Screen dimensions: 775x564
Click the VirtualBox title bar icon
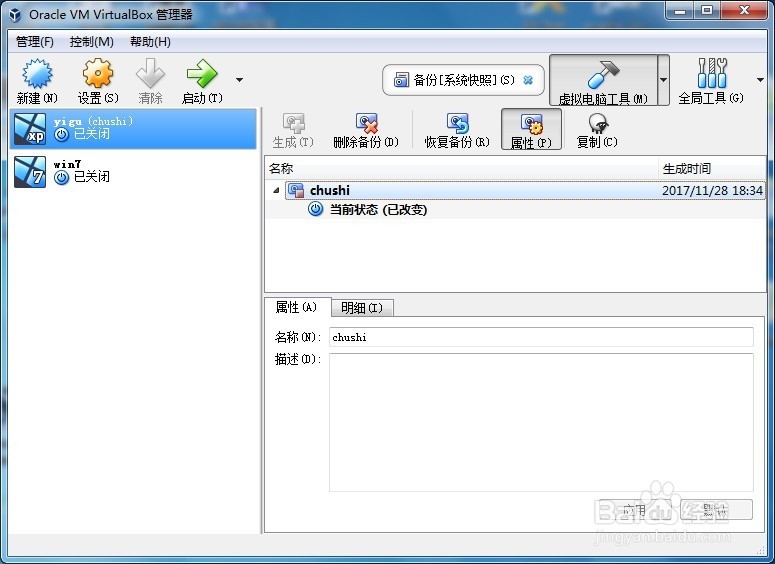coord(15,15)
